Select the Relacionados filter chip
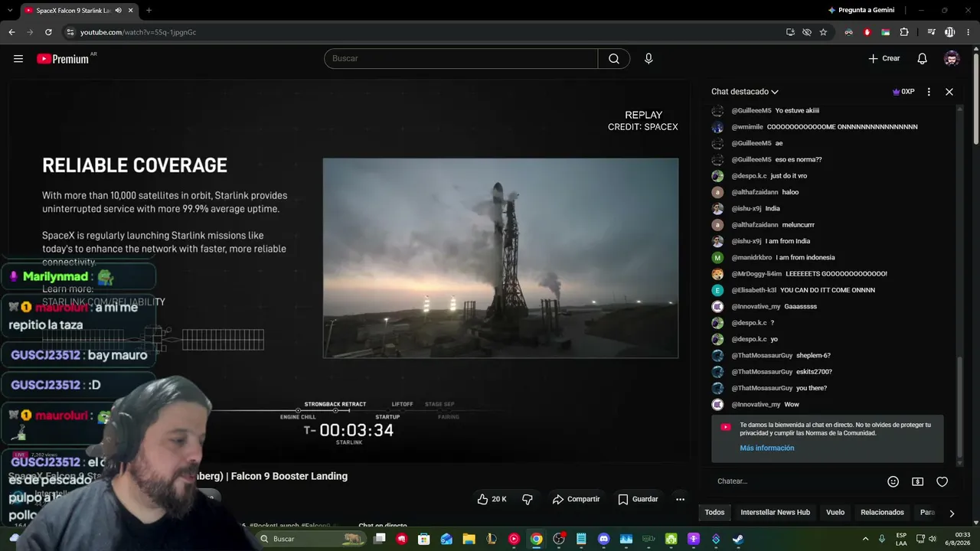 click(882, 513)
